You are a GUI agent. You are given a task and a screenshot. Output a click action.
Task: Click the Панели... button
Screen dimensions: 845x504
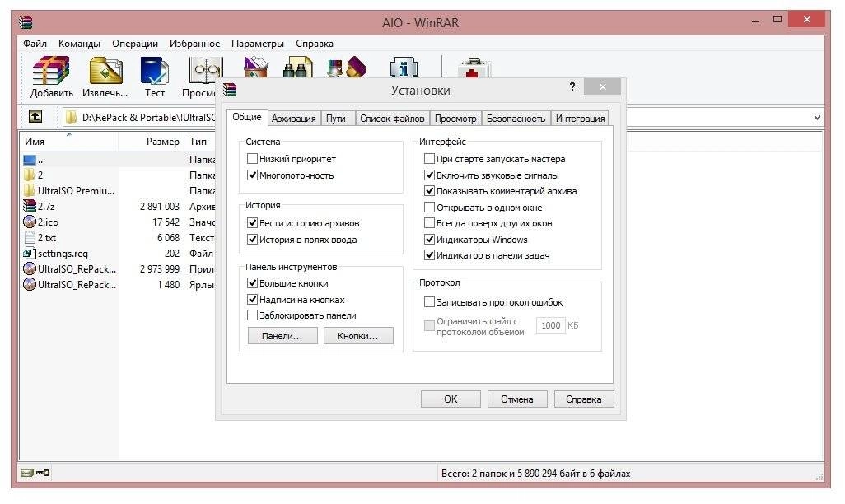282,336
